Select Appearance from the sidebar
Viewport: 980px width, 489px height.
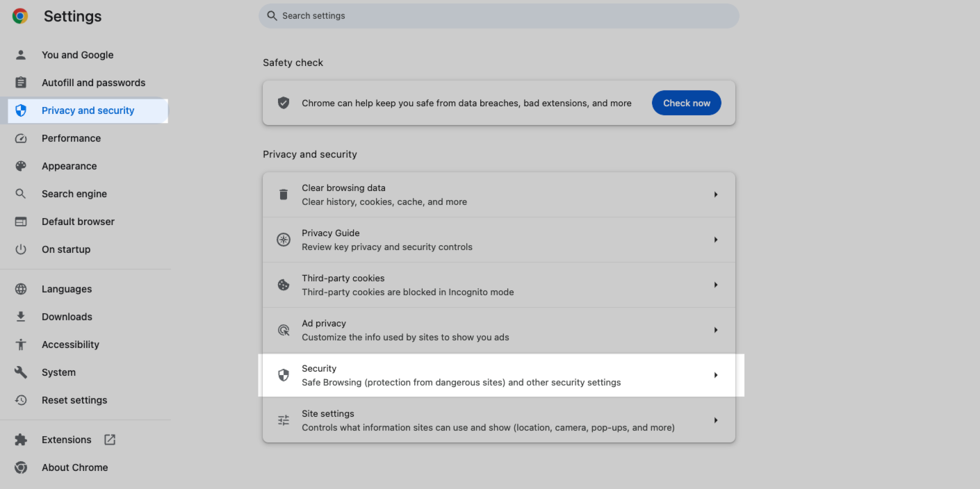69,166
